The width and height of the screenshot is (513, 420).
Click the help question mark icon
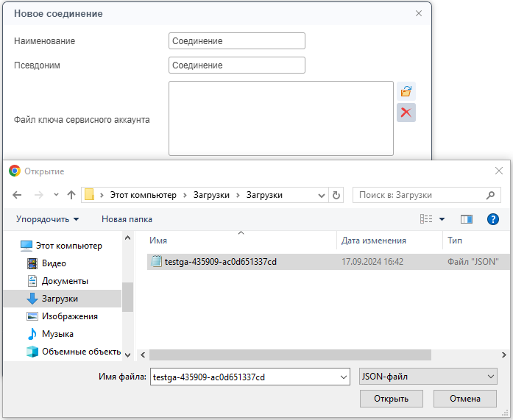[493, 218]
